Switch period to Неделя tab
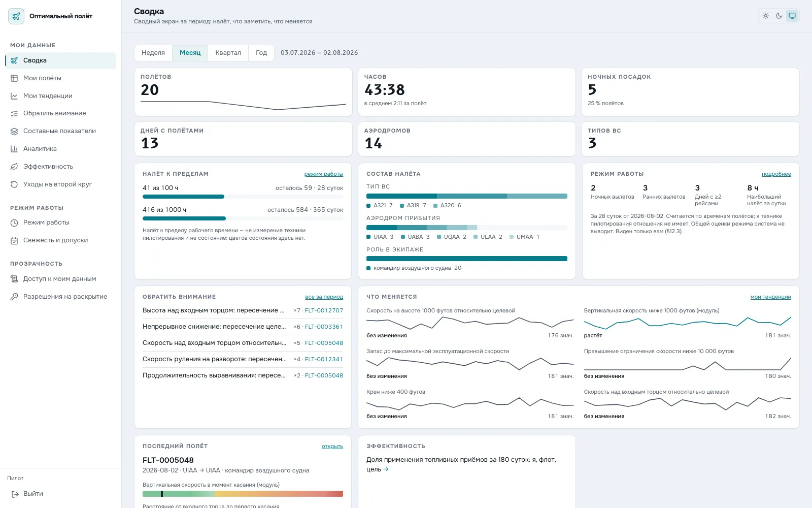The image size is (812, 508). point(153,53)
